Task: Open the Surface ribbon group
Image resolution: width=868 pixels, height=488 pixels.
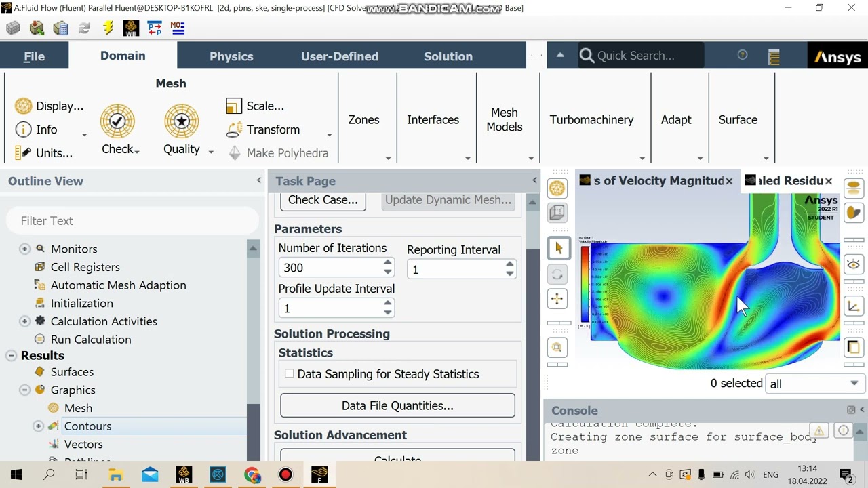Action: 738,119
